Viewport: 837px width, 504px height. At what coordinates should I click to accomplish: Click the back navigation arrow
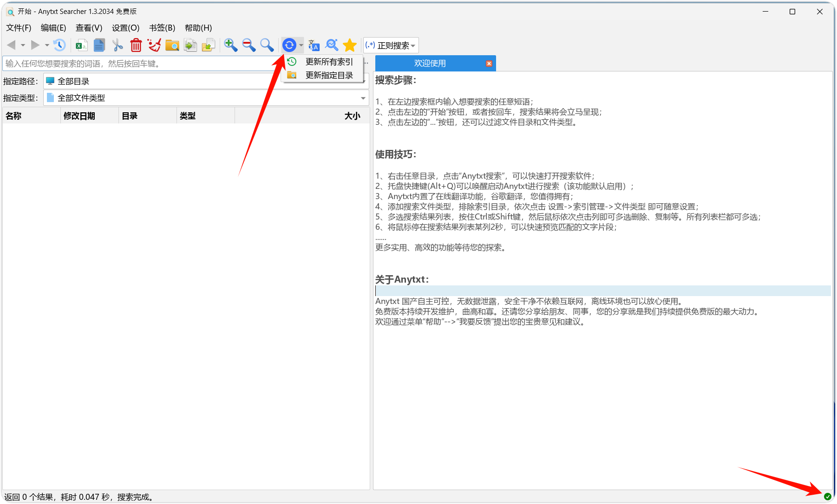pos(12,45)
